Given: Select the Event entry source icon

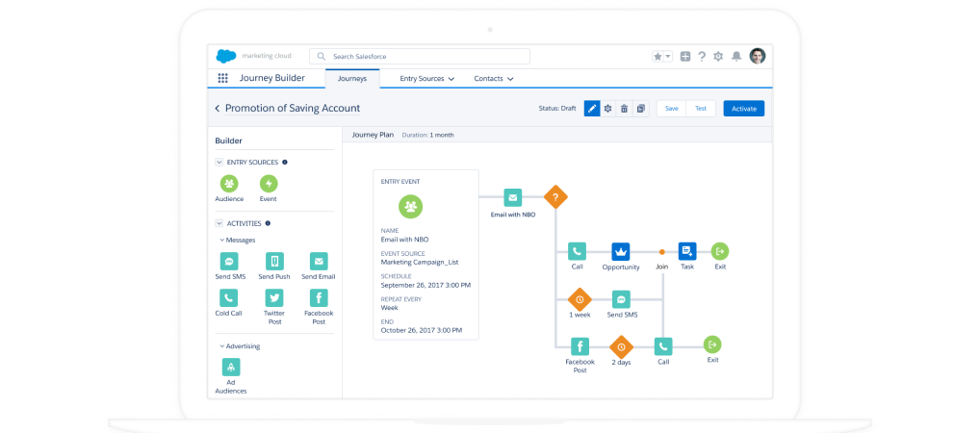Looking at the screenshot, I should click(x=269, y=184).
